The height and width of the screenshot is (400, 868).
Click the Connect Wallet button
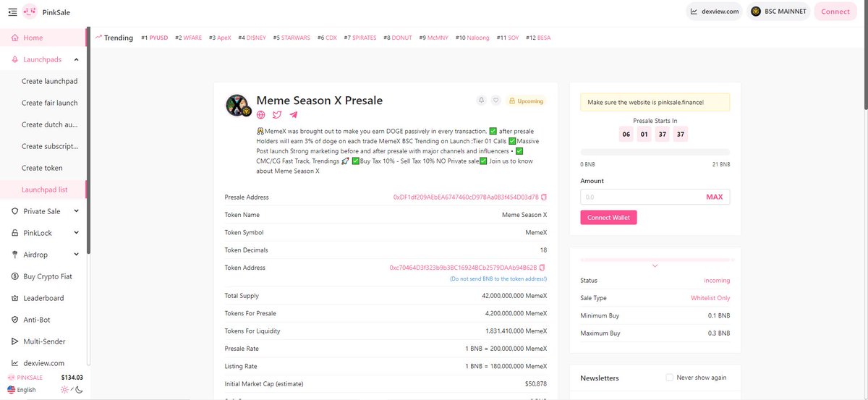(608, 218)
